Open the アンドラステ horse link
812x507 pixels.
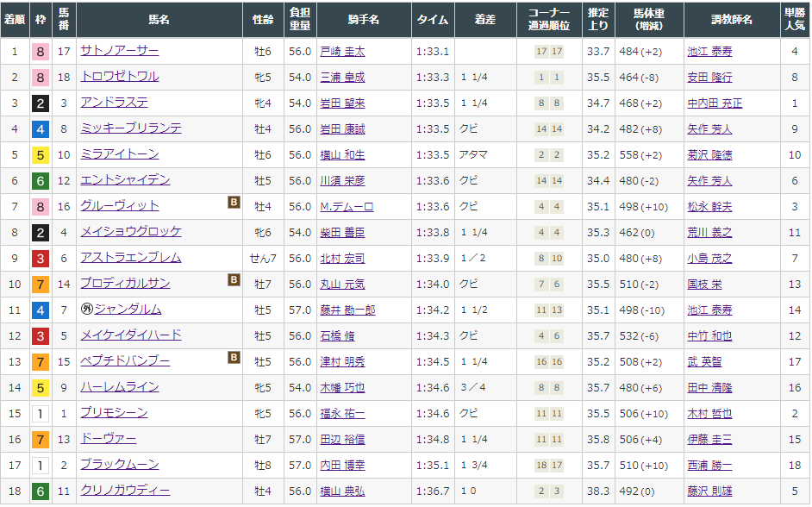(x=114, y=103)
